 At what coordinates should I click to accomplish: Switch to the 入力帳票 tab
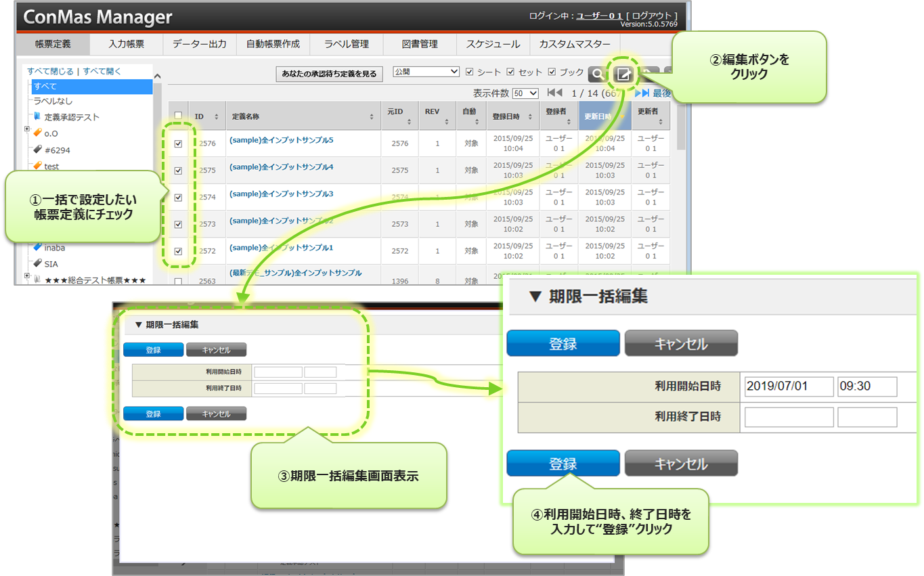126,44
